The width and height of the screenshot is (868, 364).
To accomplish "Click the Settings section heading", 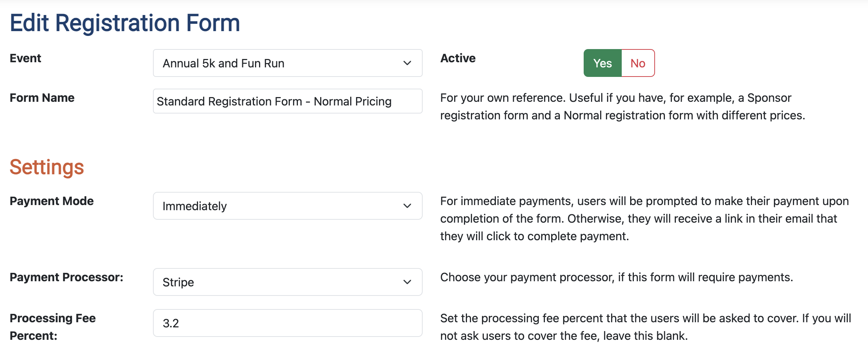I will coord(47,167).
